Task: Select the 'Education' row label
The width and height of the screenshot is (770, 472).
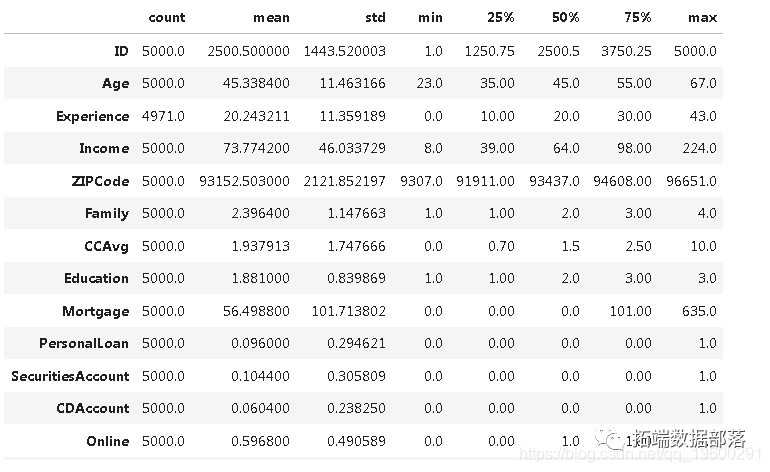Action: point(96,278)
